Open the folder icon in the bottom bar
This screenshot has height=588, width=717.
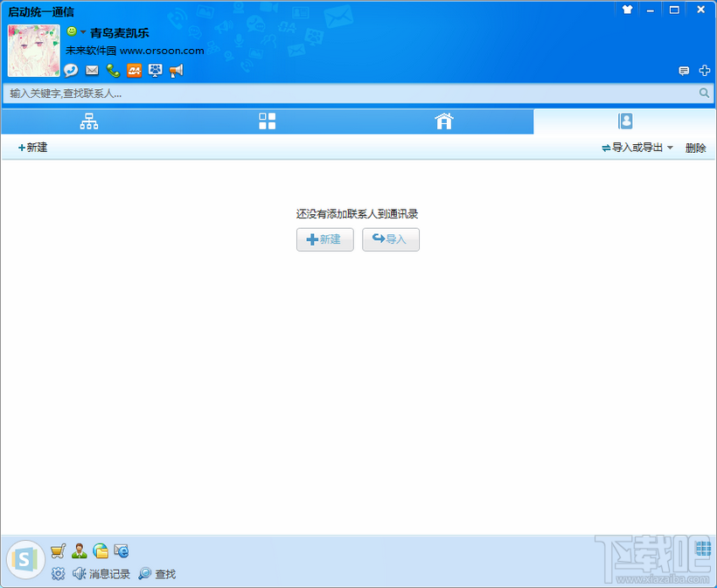pyautogui.click(x=100, y=551)
